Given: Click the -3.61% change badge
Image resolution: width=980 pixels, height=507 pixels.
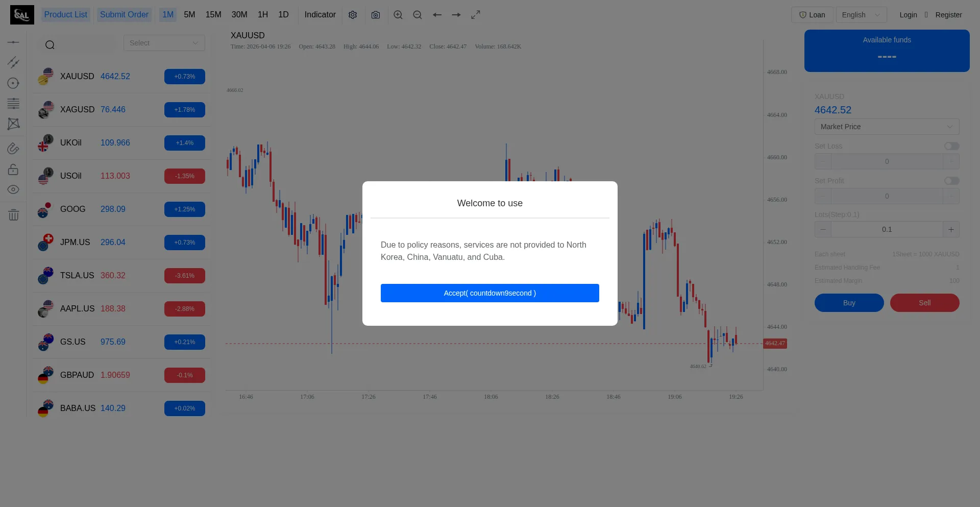Looking at the screenshot, I should (x=185, y=276).
